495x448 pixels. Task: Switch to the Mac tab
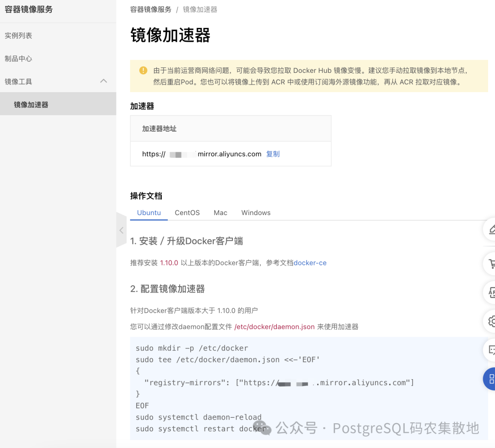[220, 213]
